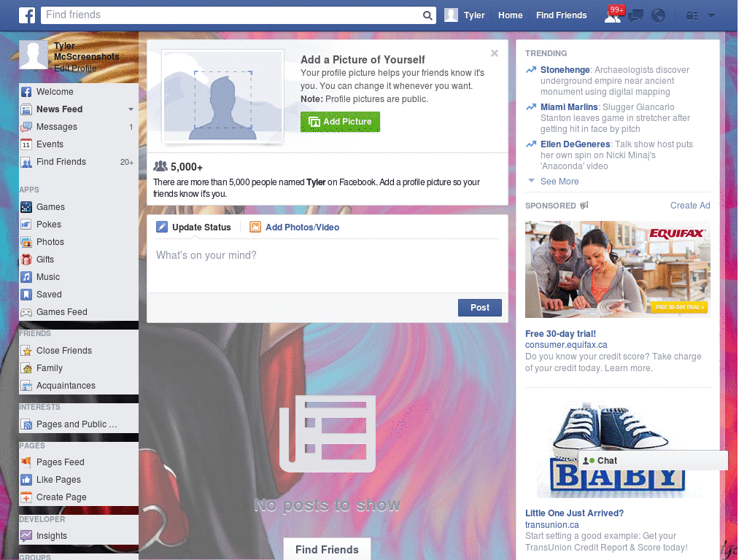The width and height of the screenshot is (747, 560).
Task: Open the Miami Marlins trending topic
Action: coord(569,107)
